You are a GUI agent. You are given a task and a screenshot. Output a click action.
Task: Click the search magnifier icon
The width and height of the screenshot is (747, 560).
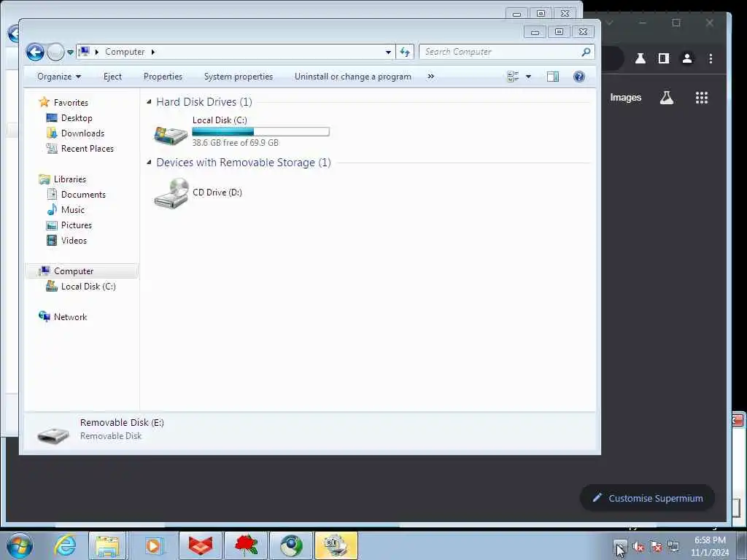pyautogui.click(x=587, y=52)
